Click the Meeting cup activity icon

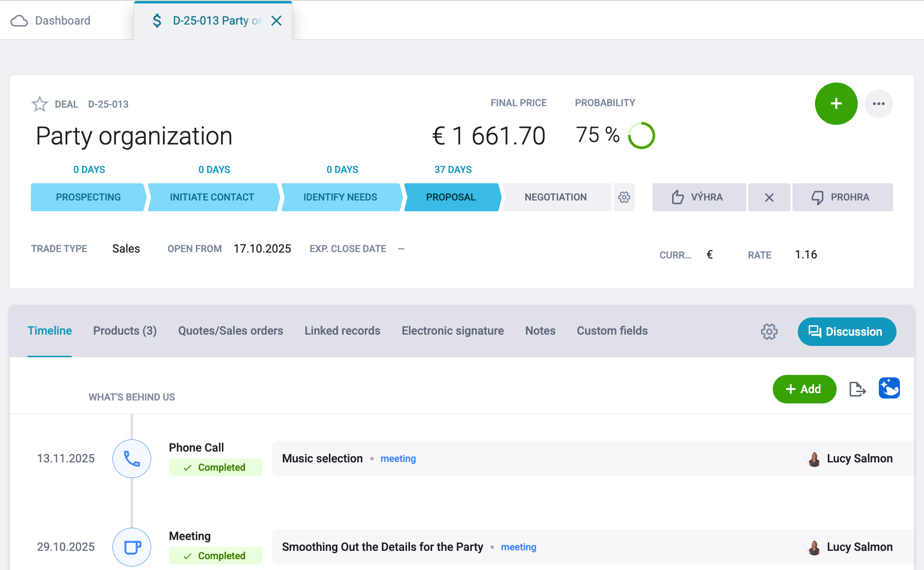[x=132, y=547]
